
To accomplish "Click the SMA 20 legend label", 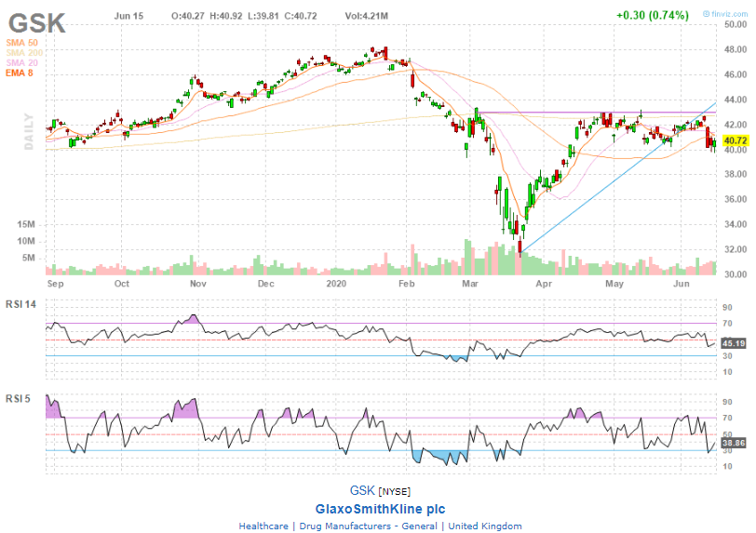I will (x=21, y=62).
